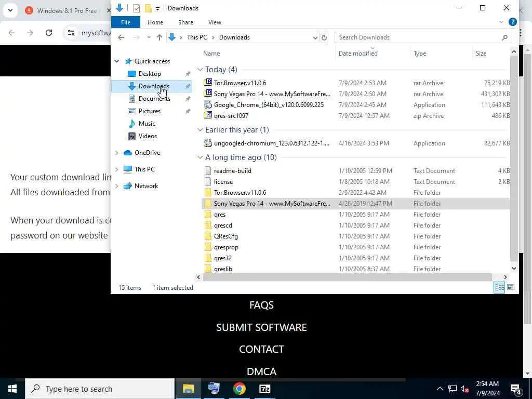The width and height of the screenshot is (532, 399).
Task: Open the notification center icon
Action: click(516, 389)
